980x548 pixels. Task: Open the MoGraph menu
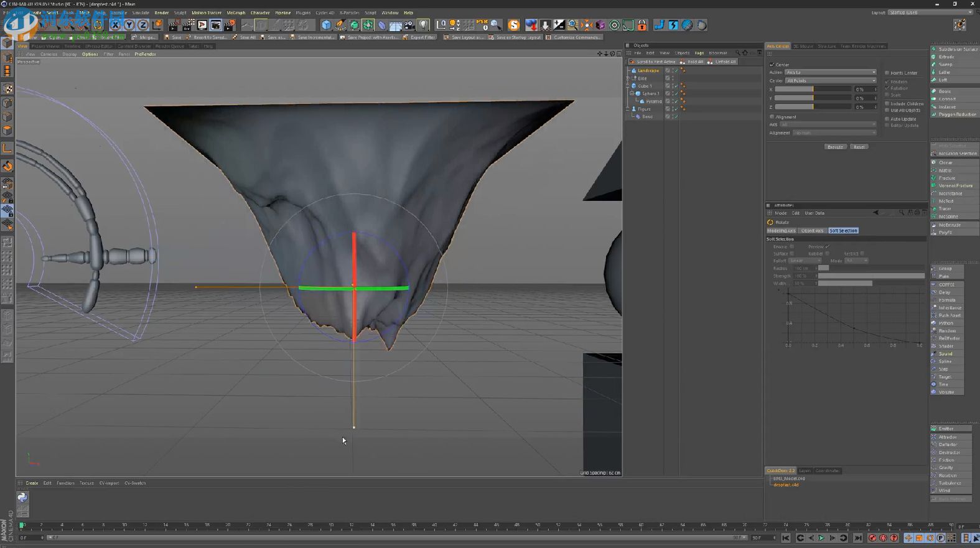coord(236,12)
